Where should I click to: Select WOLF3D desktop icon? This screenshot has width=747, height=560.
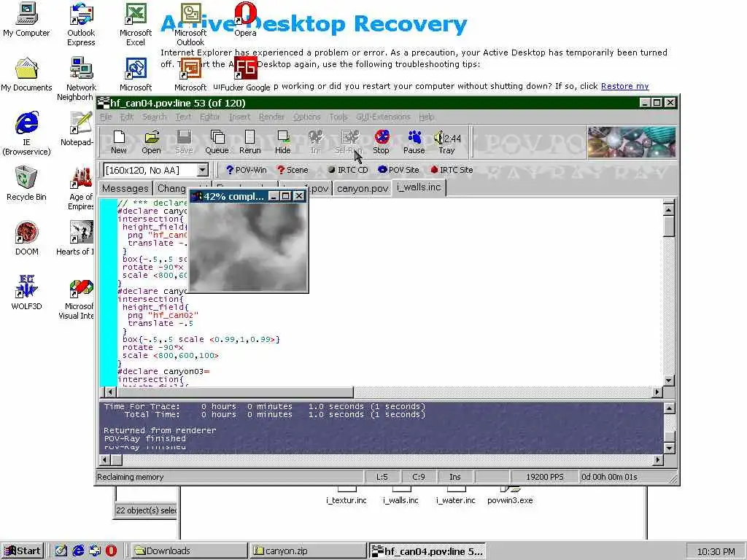coord(26,293)
